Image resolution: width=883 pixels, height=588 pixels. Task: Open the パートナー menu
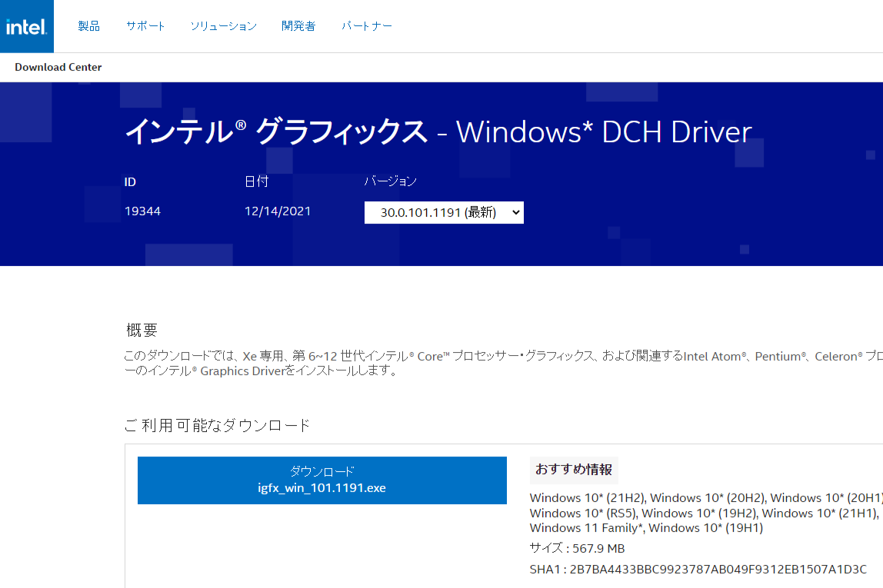click(367, 26)
